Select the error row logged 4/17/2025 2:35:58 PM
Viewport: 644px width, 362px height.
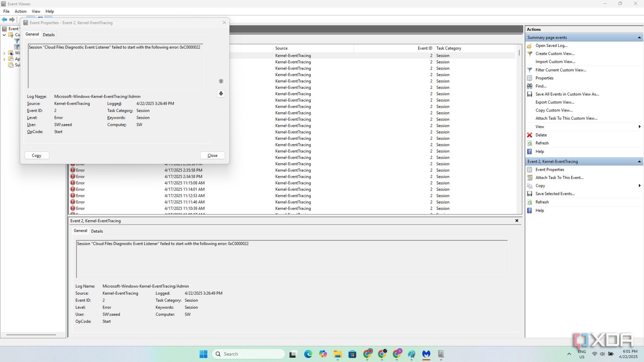292,170
